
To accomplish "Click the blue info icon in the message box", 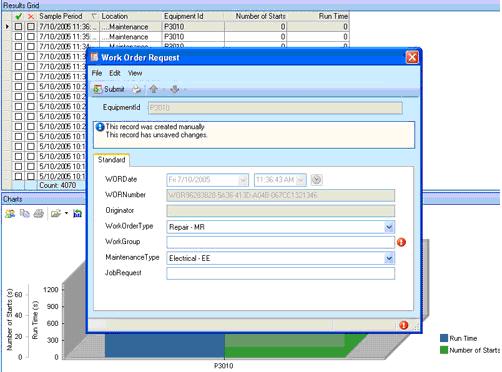I will 100,127.
